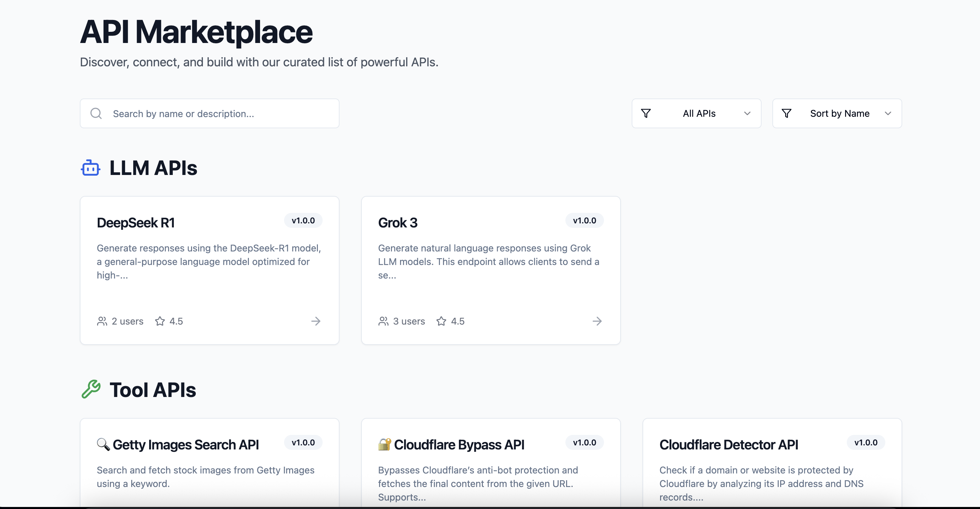This screenshot has width=980, height=509.
Task: Click the arrow icon on DeepSeek R1 card
Action: point(316,321)
